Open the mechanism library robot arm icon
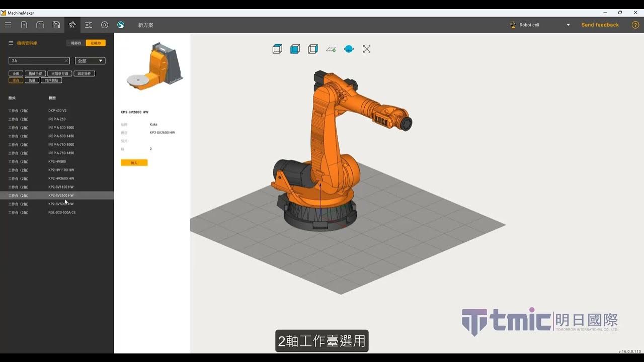This screenshot has width=644, height=362. pyautogui.click(x=72, y=25)
